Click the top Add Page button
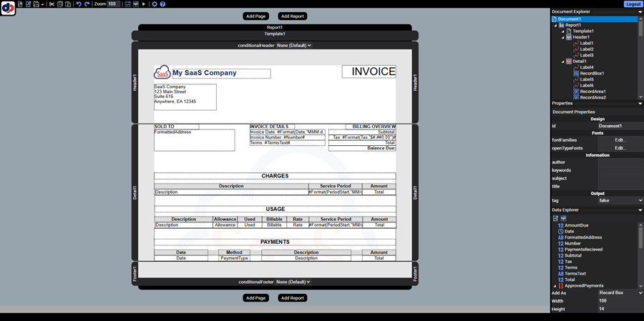Viewport: 644px width, 321px height. [255, 16]
